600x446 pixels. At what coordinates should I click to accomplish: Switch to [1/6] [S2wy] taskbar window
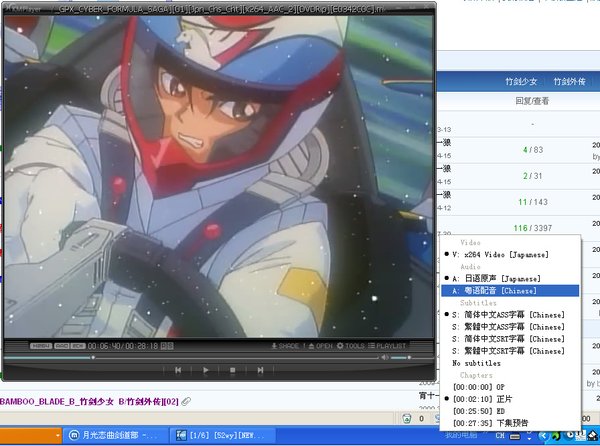pyautogui.click(x=223, y=435)
